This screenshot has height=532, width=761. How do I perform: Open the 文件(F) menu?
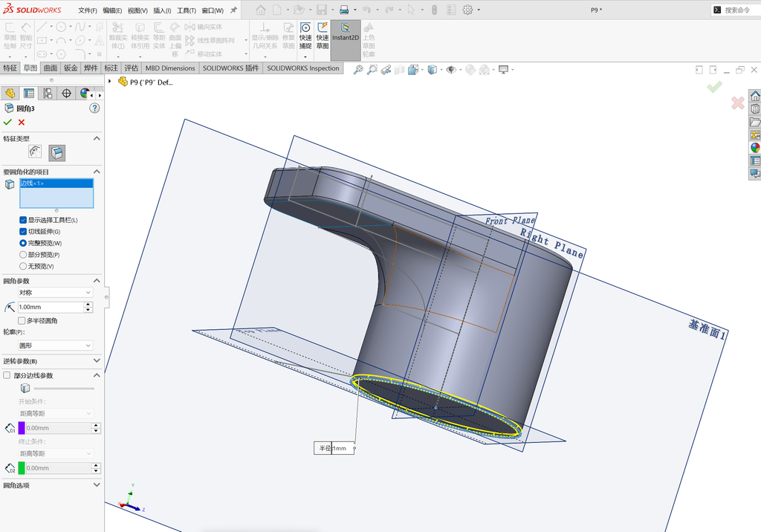click(88, 10)
